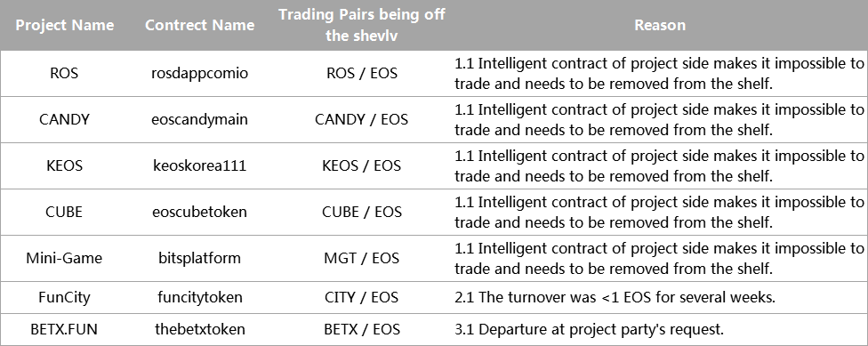Select the Contrect Name column header
The image size is (868, 346).
point(199,25)
